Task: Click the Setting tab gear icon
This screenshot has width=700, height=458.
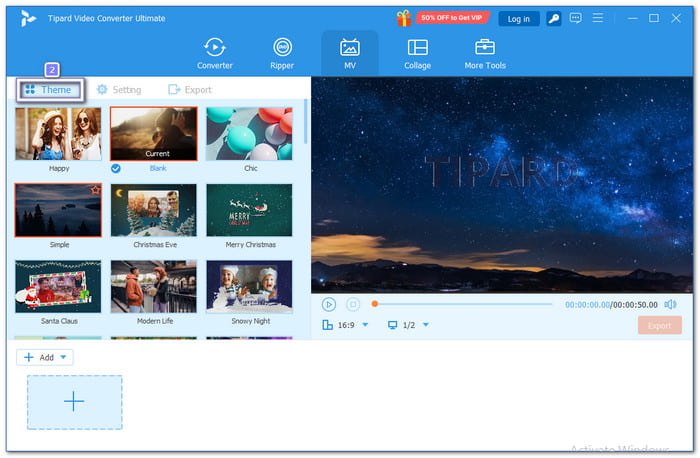Action: click(x=102, y=90)
